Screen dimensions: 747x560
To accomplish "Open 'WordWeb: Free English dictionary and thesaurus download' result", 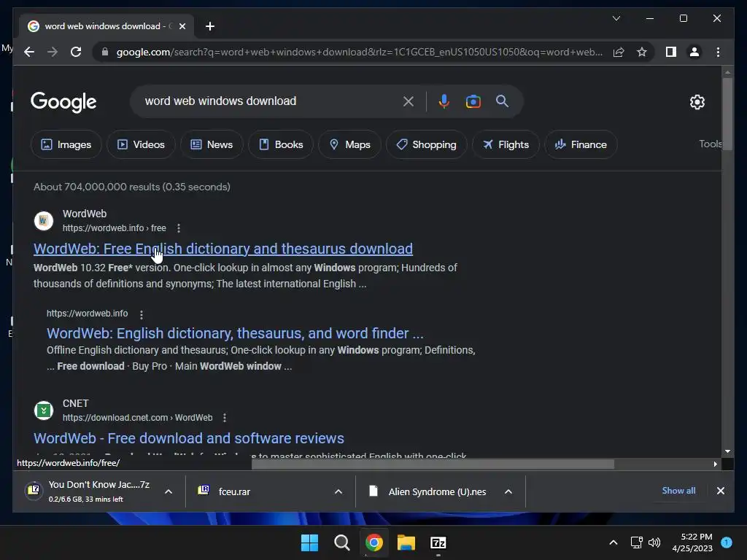I will [x=223, y=249].
